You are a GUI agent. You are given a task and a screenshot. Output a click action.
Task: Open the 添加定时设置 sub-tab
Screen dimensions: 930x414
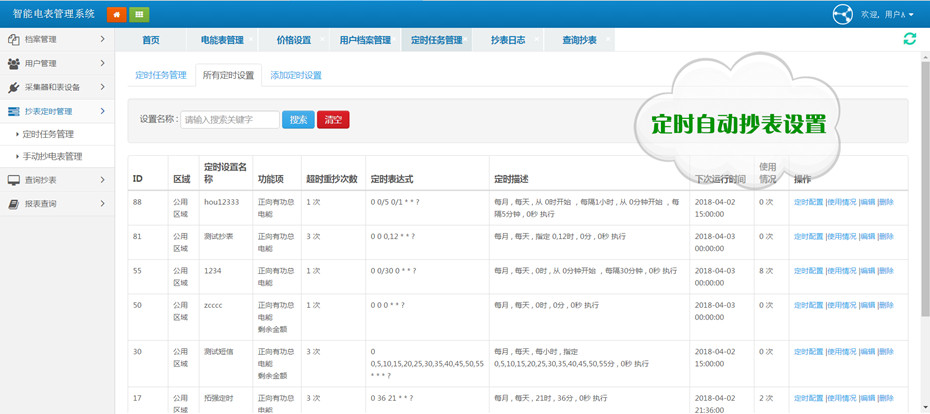[296, 75]
